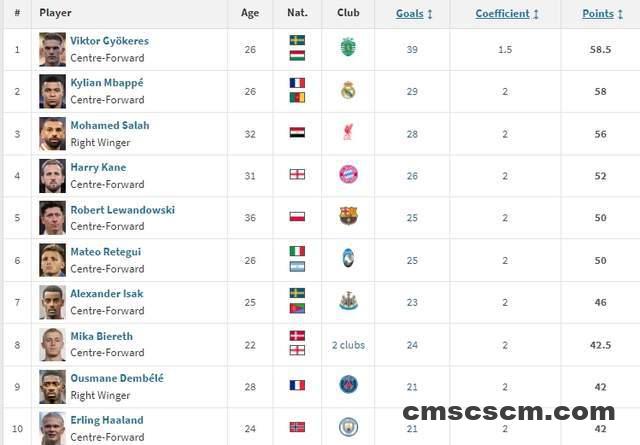
Task: Click Erling Haaland's player photo
Action: pos(52,428)
